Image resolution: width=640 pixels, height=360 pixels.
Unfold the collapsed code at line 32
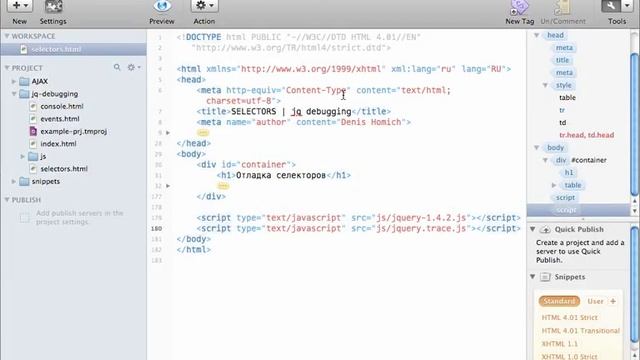(x=168, y=186)
